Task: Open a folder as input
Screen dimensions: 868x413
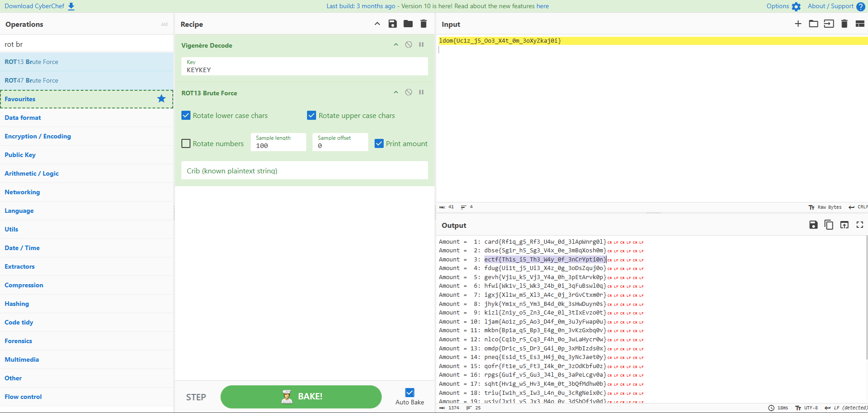Action: (814, 24)
